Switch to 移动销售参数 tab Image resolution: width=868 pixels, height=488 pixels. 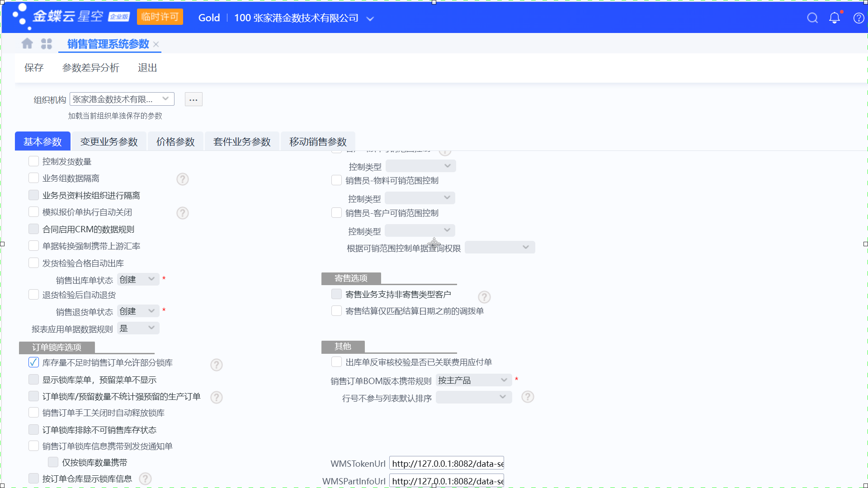(x=318, y=142)
